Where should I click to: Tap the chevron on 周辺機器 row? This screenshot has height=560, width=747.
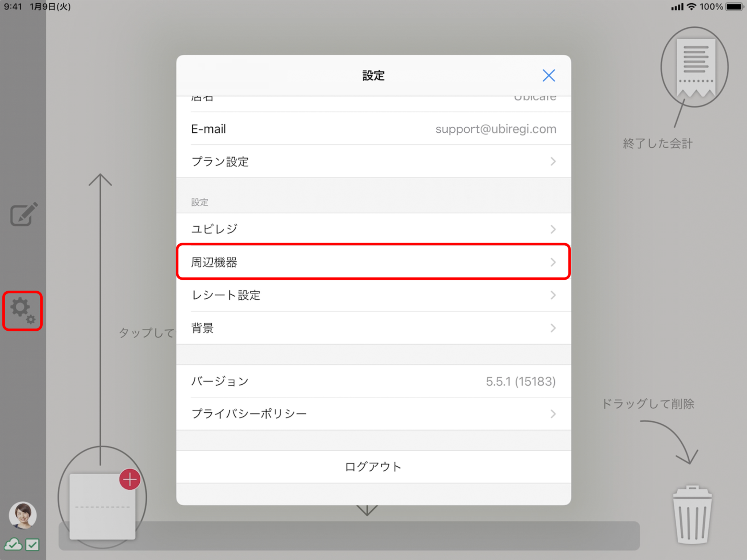pyautogui.click(x=553, y=262)
